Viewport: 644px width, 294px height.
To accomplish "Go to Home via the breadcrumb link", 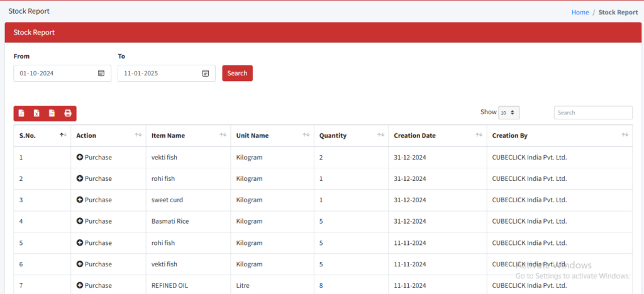I will (580, 12).
